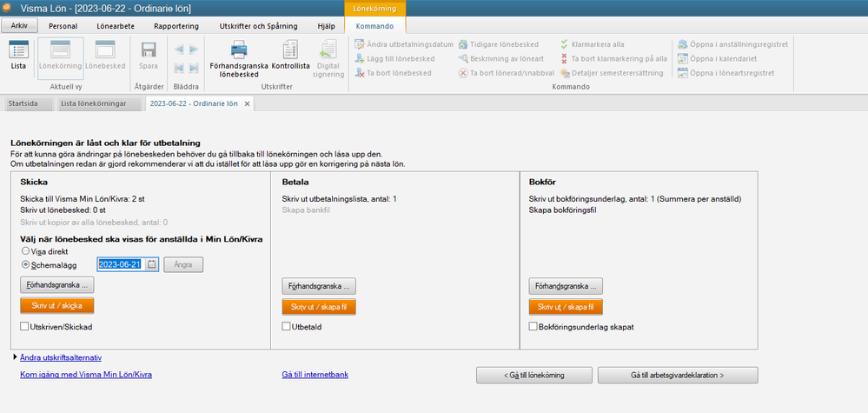The image size is (868, 413).
Task: Close the 2023-06-22 Ordinarie lön tab
Action: coord(247,103)
